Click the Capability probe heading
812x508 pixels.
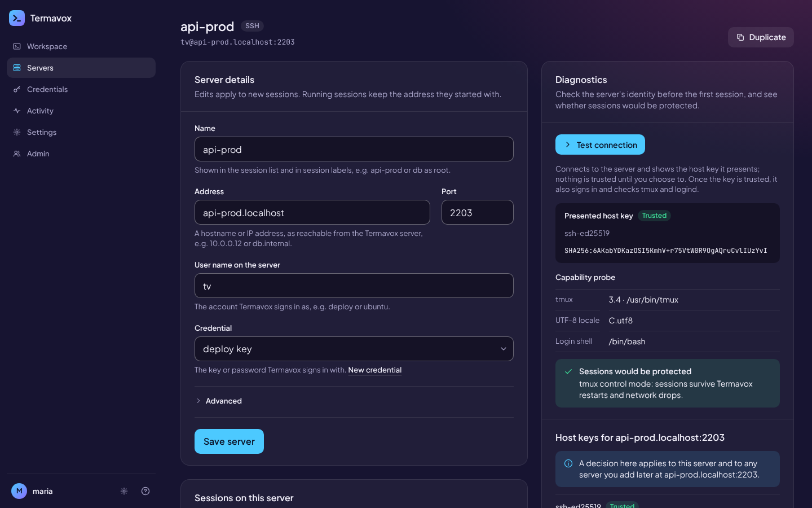point(585,277)
